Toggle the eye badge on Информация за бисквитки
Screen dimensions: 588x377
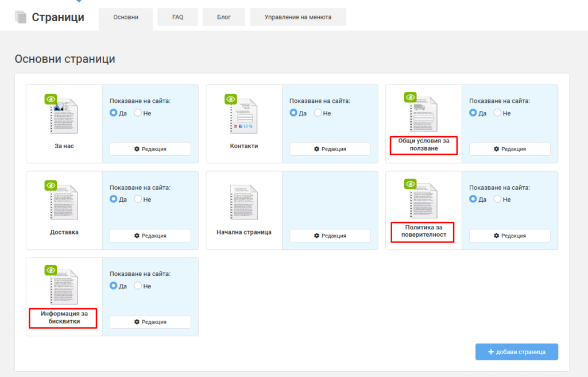pos(51,270)
